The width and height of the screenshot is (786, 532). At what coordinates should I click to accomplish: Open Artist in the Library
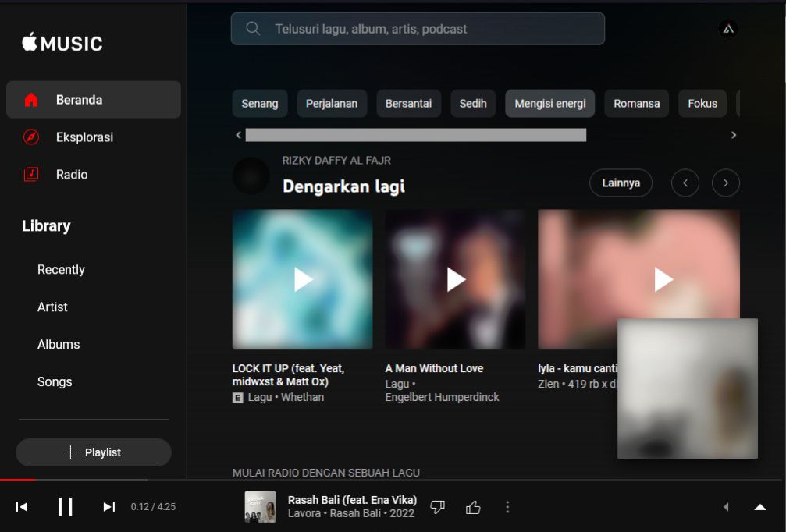52,307
